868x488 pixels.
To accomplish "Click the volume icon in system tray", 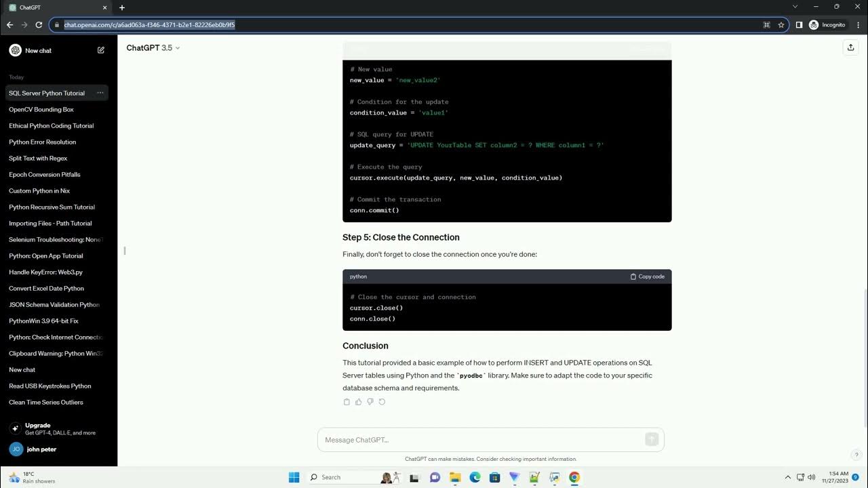I will [x=812, y=477].
